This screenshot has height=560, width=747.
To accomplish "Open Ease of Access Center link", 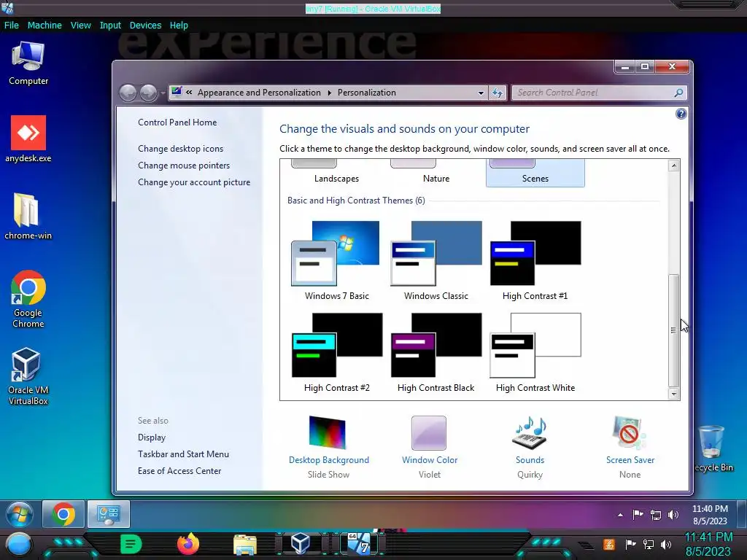I will pyautogui.click(x=179, y=470).
